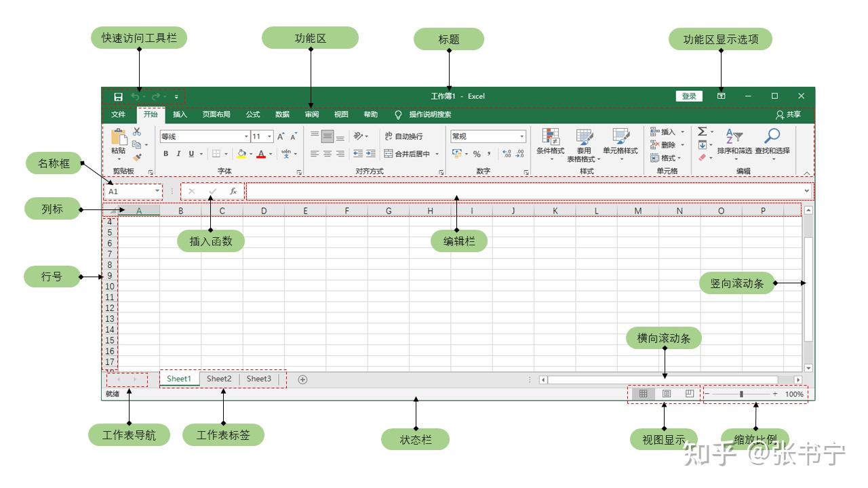This screenshot has height=488, width=868.
Task: Click the Borders icon
Action: click(216, 154)
